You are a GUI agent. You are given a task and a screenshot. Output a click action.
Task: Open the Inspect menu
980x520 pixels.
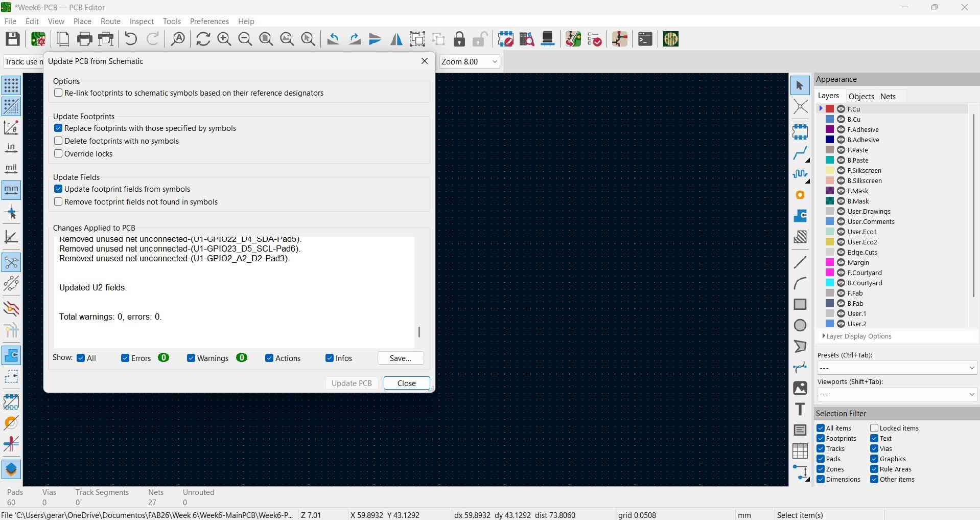click(142, 21)
